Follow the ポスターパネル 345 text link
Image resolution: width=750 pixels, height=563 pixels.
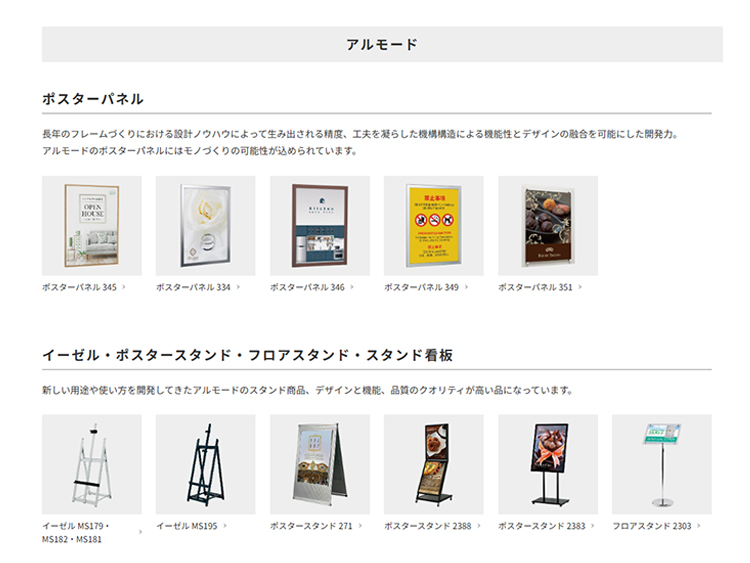coord(79,288)
